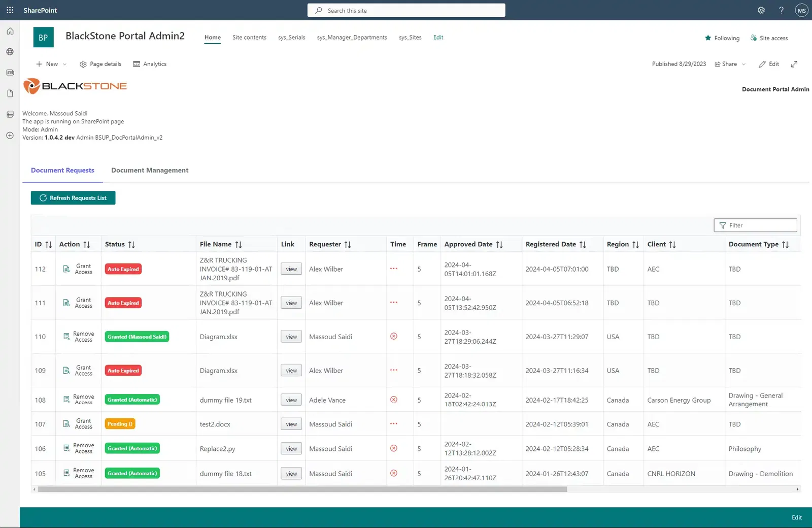This screenshot has width=812, height=528.
Task: Open My files page icon in left rail
Action: click(x=10, y=93)
